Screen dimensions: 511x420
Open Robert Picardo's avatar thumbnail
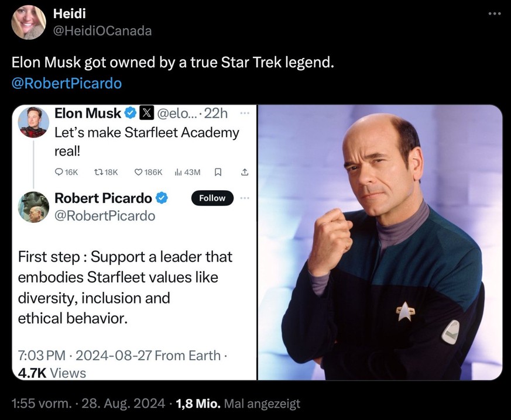(33, 207)
